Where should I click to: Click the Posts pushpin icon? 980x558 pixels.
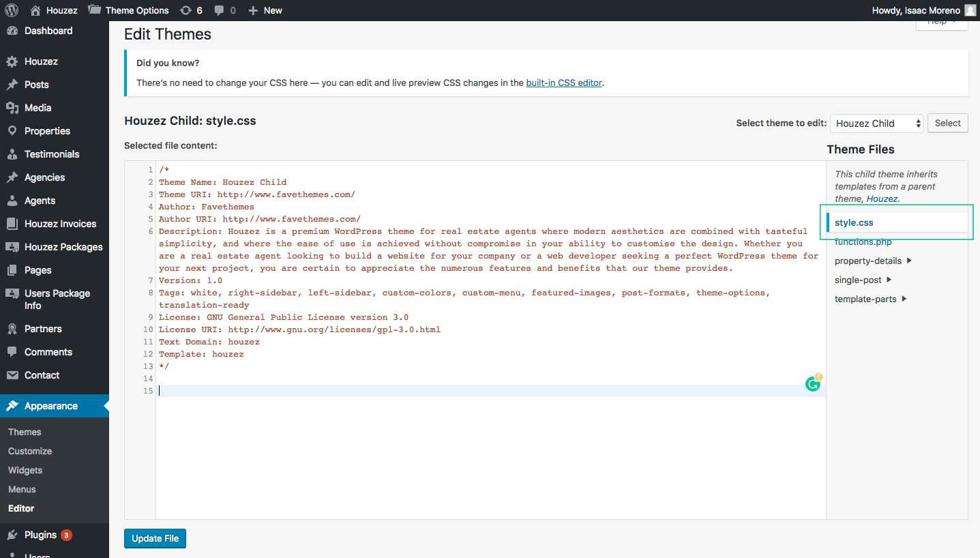(x=12, y=85)
